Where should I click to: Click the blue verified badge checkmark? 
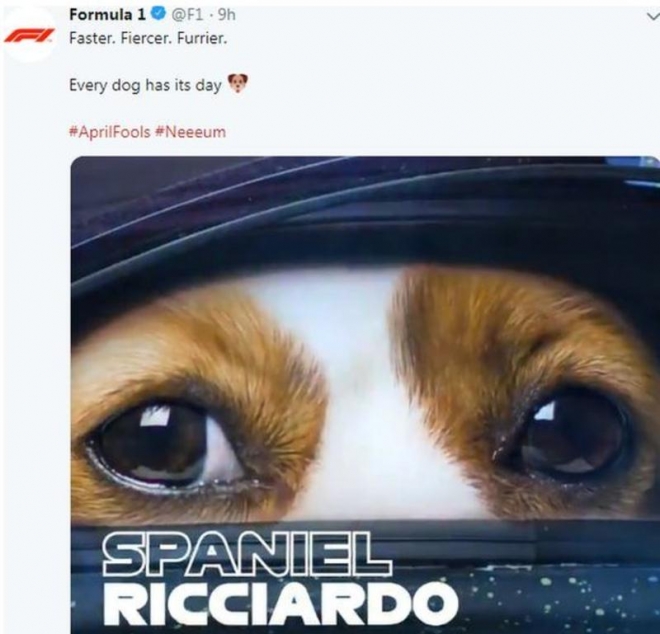tap(159, 15)
